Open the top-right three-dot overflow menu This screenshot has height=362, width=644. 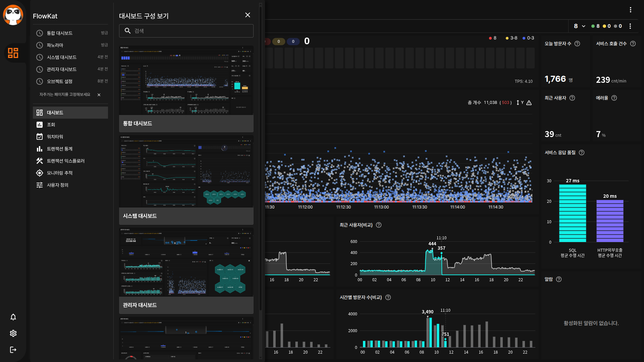click(631, 10)
